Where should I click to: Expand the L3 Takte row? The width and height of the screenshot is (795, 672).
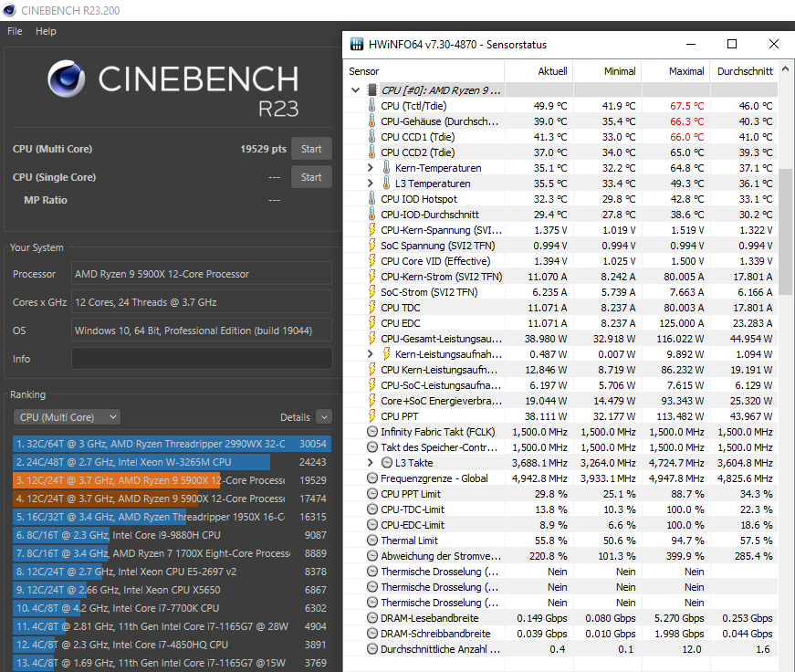[371, 463]
